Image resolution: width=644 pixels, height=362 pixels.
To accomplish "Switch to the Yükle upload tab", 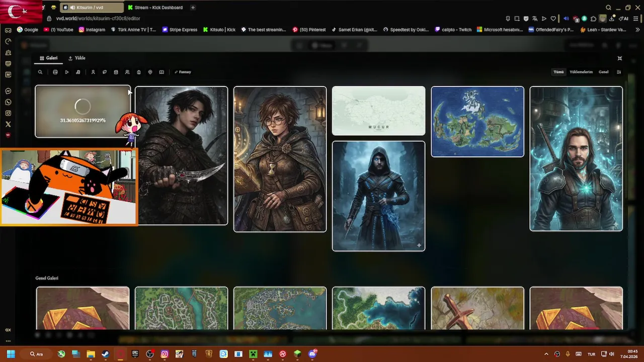I will [77, 58].
